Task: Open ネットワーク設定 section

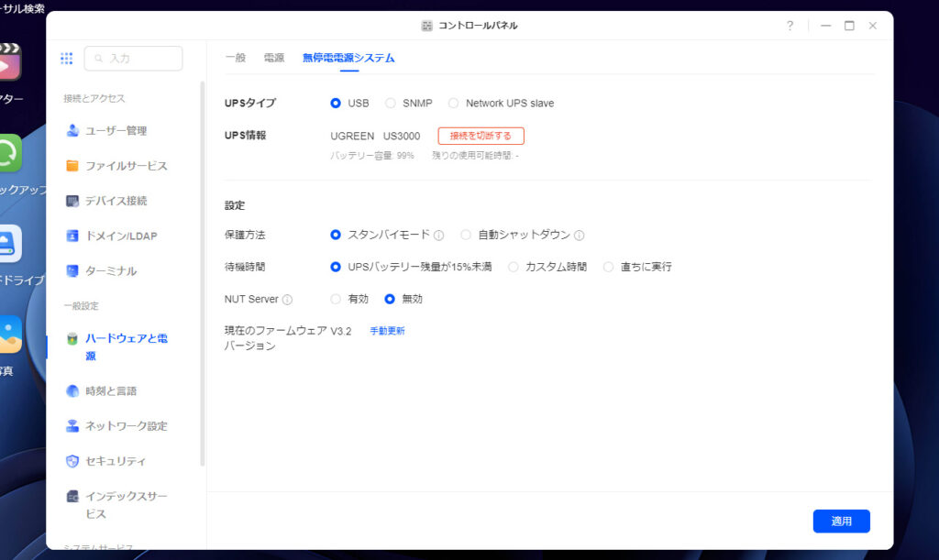Action: click(x=125, y=426)
